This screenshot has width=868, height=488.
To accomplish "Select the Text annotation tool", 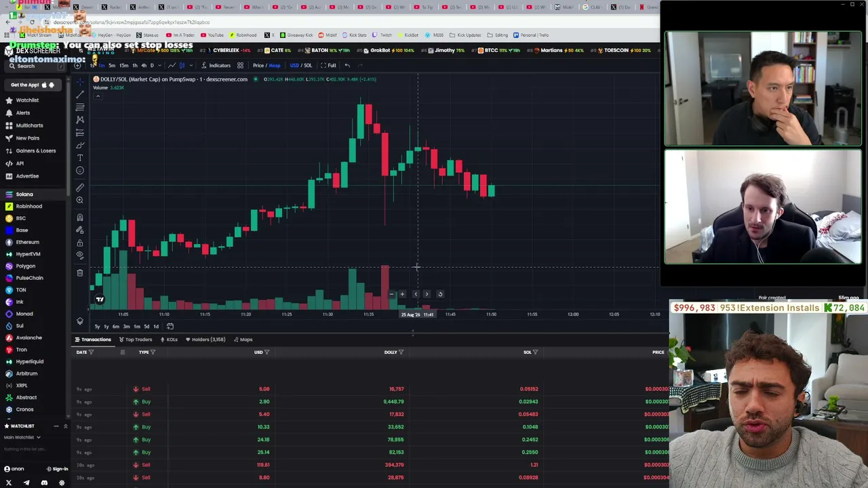I will point(80,158).
